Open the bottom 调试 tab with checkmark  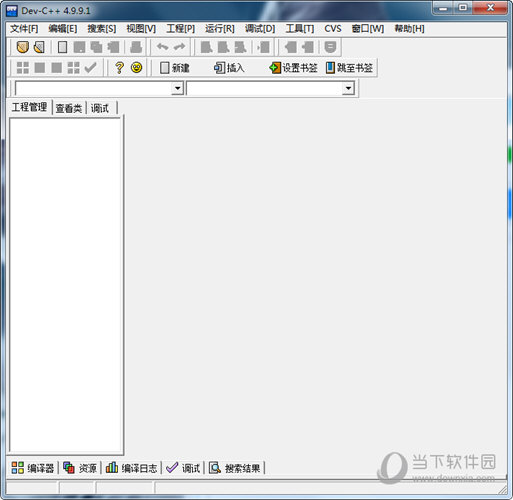coord(183,468)
